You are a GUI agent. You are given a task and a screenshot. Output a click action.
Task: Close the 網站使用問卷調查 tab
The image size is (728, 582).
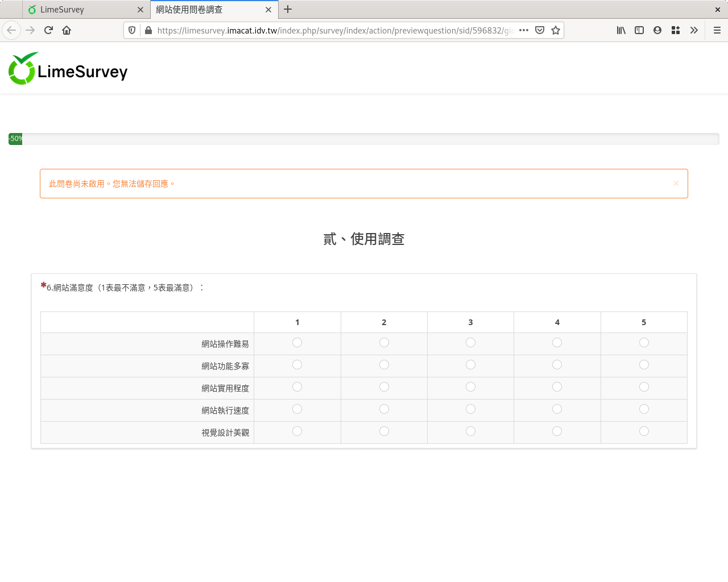(268, 10)
